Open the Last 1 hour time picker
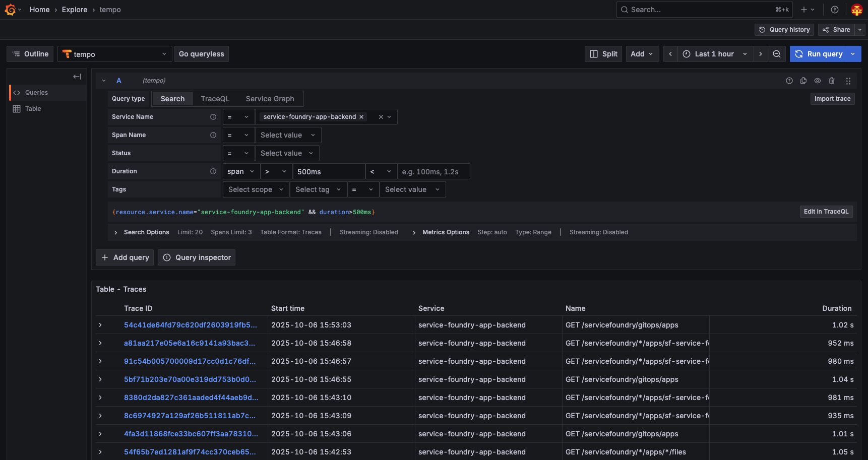The height and width of the screenshot is (460, 868). point(714,54)
